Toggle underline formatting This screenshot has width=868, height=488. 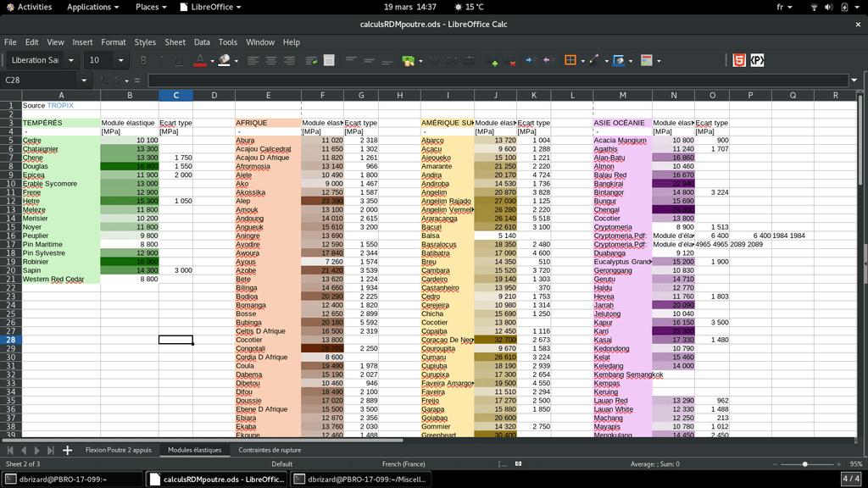pos(178,60)
